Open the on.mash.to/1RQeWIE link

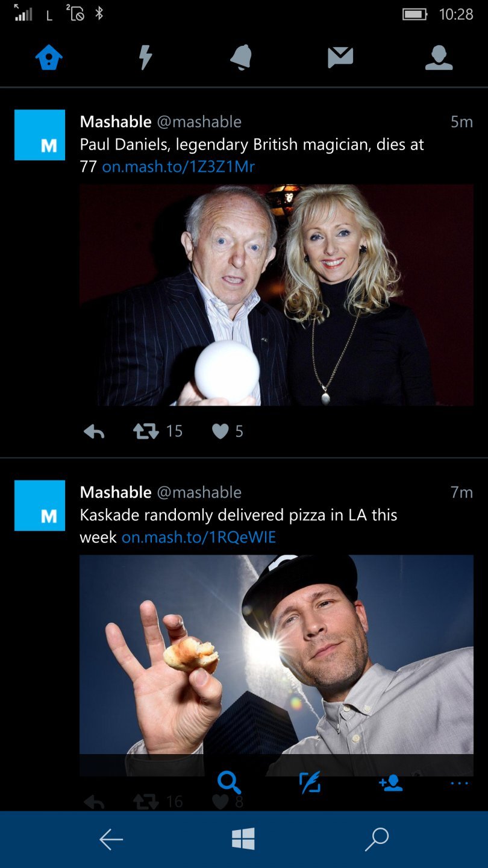[199, 536]
